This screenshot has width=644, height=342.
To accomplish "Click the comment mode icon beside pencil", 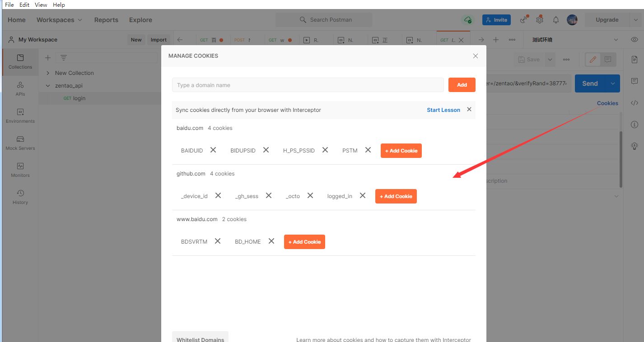I will (608, 59).
